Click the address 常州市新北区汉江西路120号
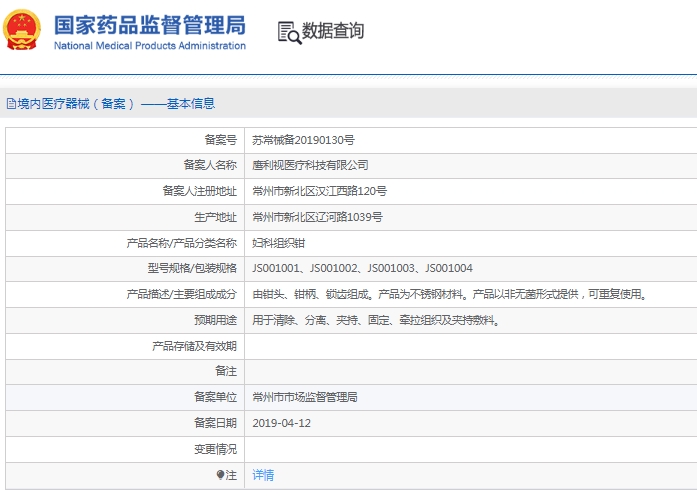697x498 pixels. [320, 191]
